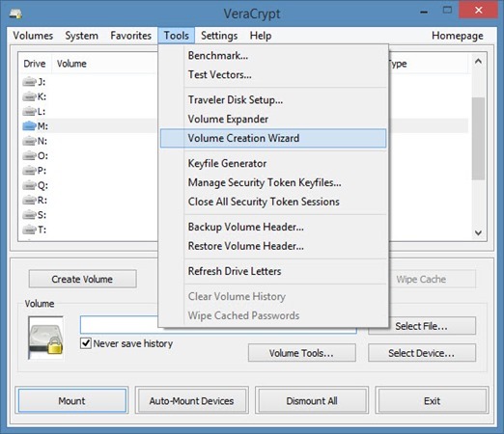The width and height of the screenshot is (504, 434).
Task: Click the locked hard drive volume image
Action: click(45, 338)
